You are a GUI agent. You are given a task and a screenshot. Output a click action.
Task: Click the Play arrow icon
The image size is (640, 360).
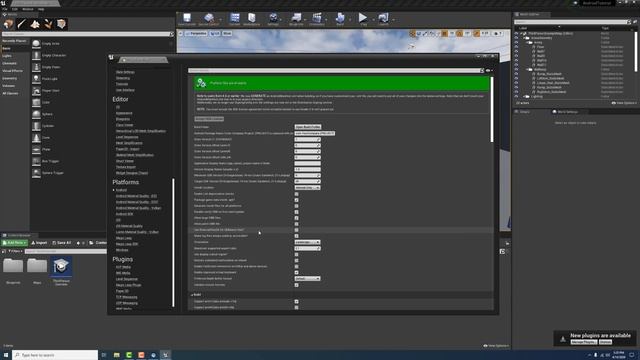point(362,18)
